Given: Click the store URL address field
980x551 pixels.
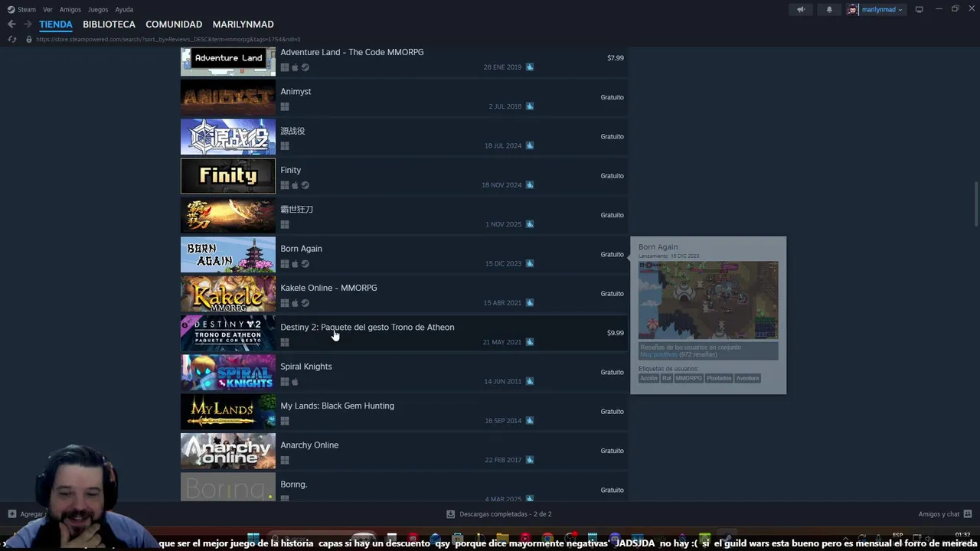Looking at the screenshot, I should (168, 39).
